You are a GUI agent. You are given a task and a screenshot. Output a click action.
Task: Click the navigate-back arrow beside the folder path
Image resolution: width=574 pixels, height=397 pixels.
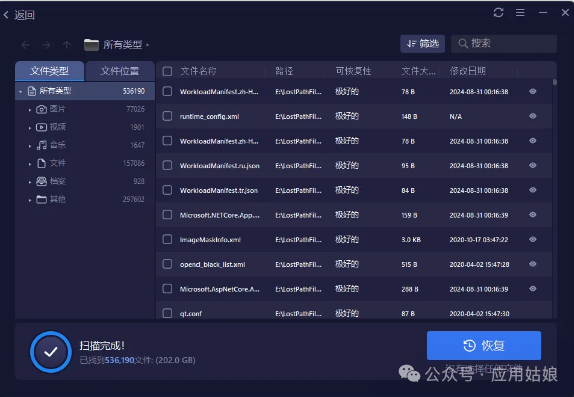coord(26,45)
